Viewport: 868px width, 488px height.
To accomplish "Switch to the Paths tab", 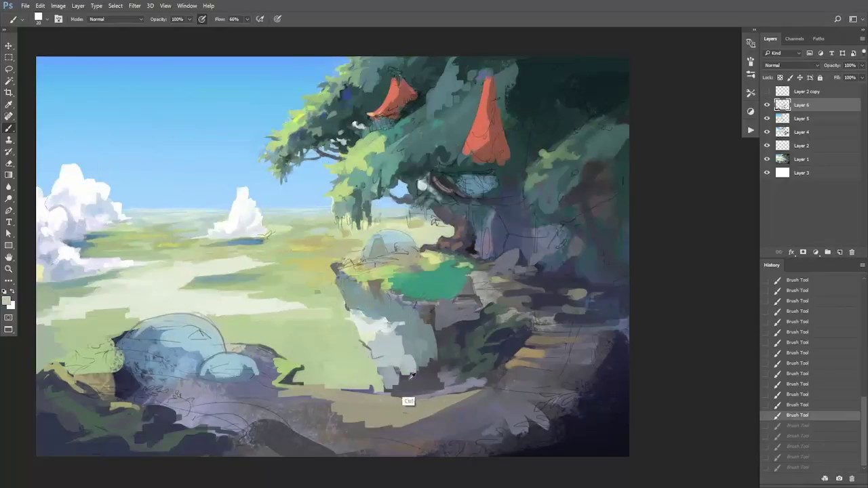I will pos(818,39).
